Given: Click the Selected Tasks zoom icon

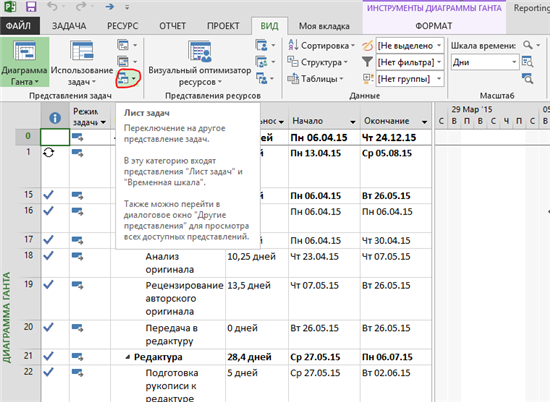Looking at the screenshot, I should 528,78.
